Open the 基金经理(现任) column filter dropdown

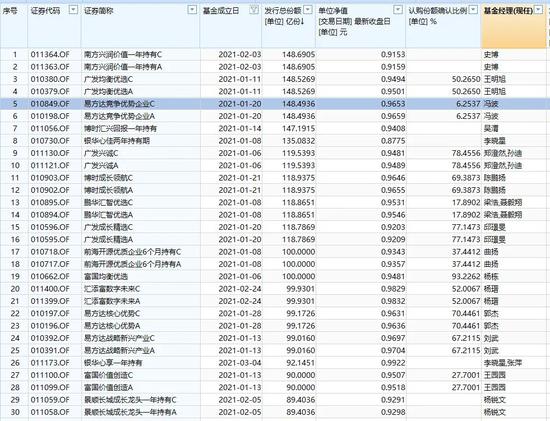(x=538, y=10)
